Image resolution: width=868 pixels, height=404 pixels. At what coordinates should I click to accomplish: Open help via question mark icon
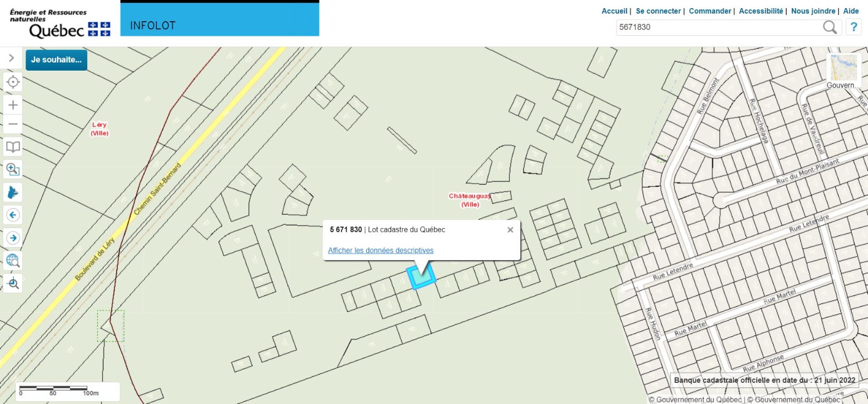pos(854,27)
